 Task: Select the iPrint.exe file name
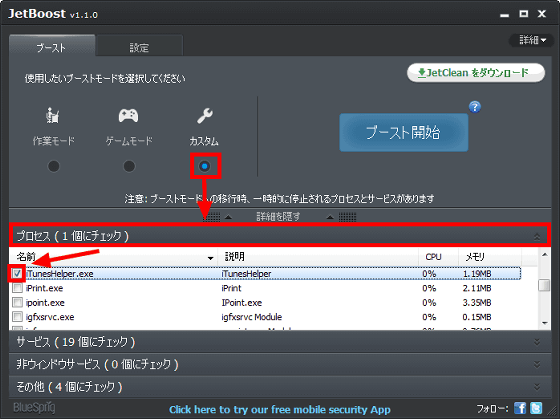[x=44, y=288]
